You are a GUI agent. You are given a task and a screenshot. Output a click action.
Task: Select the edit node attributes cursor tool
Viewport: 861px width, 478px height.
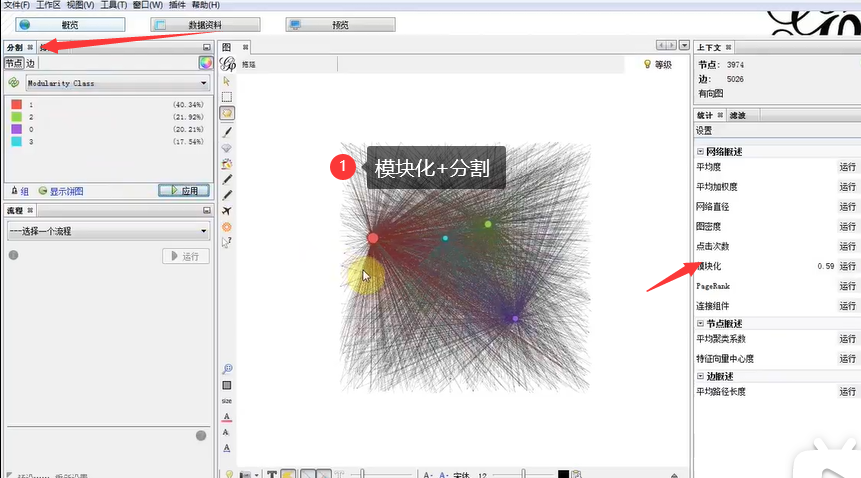227,243
